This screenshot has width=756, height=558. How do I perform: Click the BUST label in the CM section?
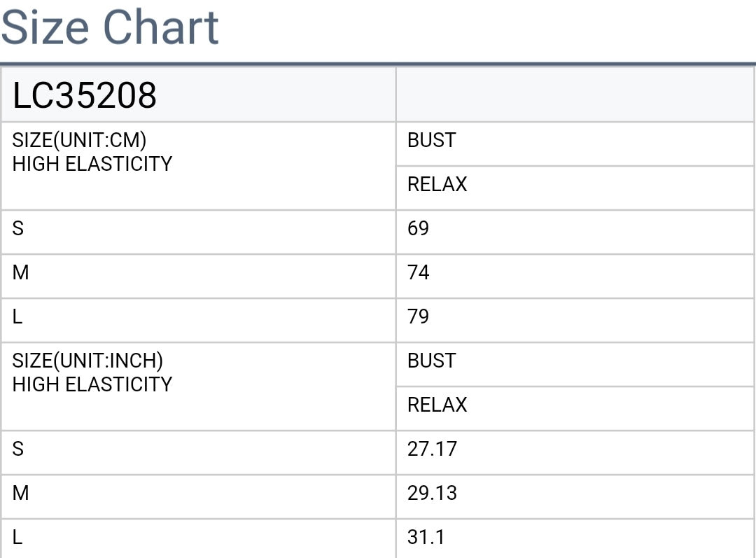pyautogui.click(x=431, y=140)
